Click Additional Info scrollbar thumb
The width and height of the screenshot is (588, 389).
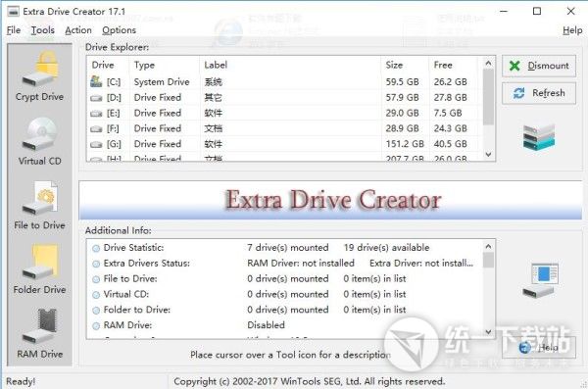coord(488,260)
